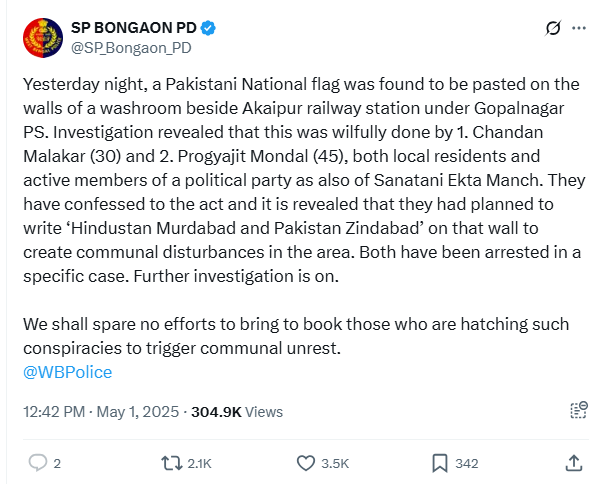Click the post note icon beside view count
Screen dimensions: 602x484
579,410
